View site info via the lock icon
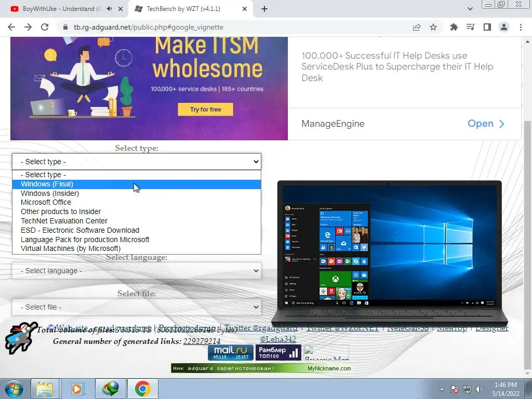The width and height of the screenshot is (532, 399). point(65,27)
